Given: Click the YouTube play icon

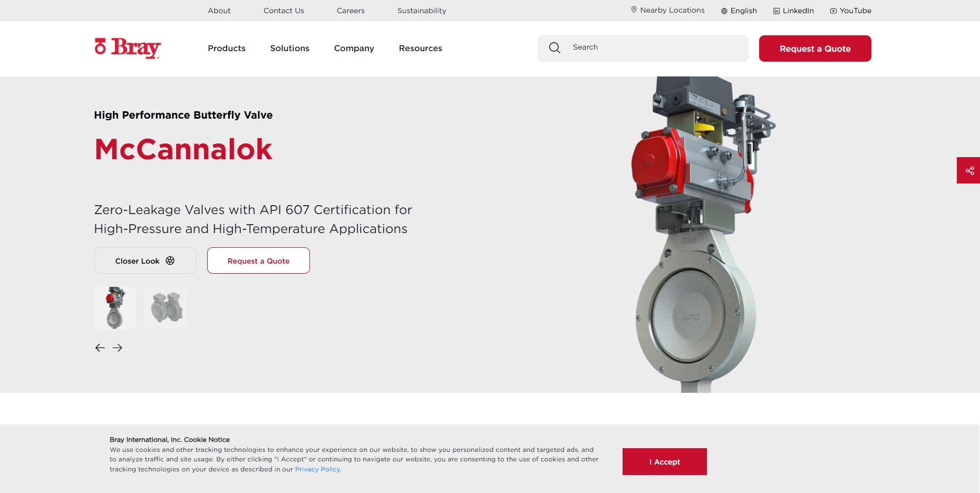Looking at the screenshot, I should (x=833, y=11).
